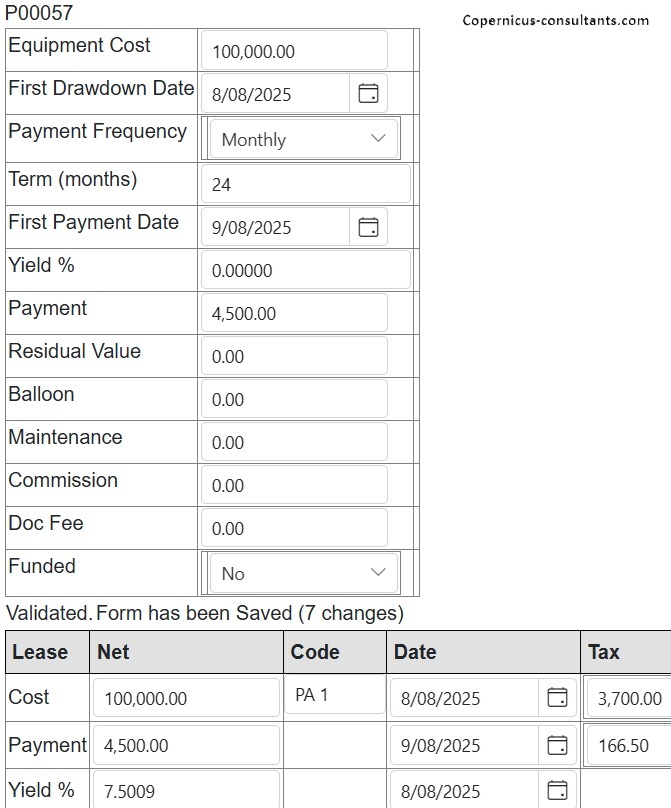Focus the Maintenance input field
The height and width of the screenshot is (808, 671).
point(294,442)
